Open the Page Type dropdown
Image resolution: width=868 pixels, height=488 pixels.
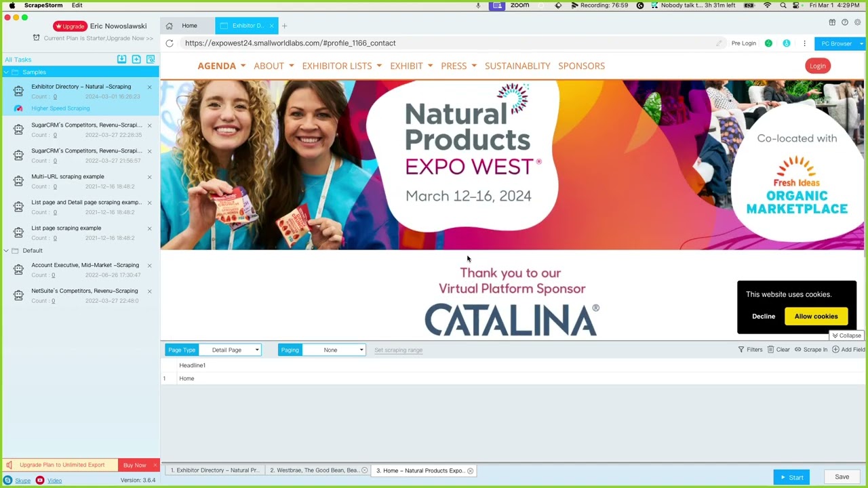point(230,350)
